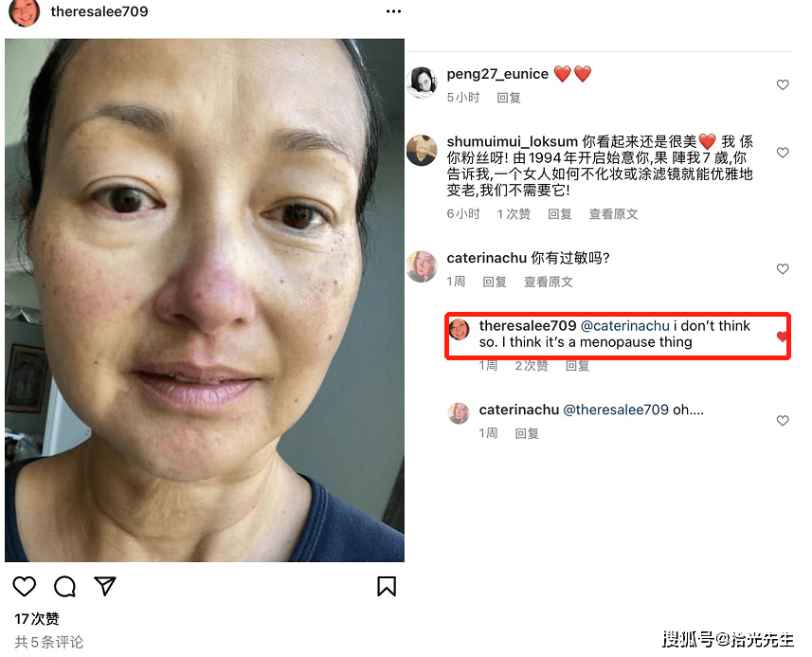View original text of caterinachu's comment
The image size is (812, 657).
pyautogui.click(x=549, y=282)
